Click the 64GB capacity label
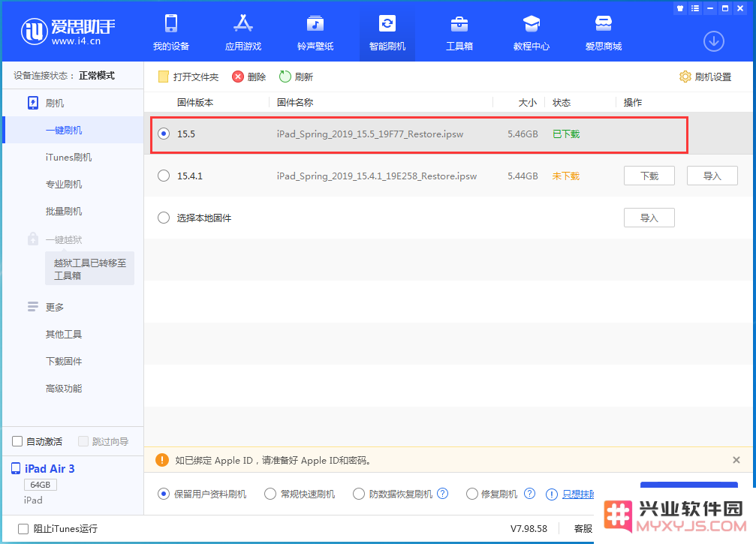This screenshot has width=756, height=544. (x=41, y=484)
